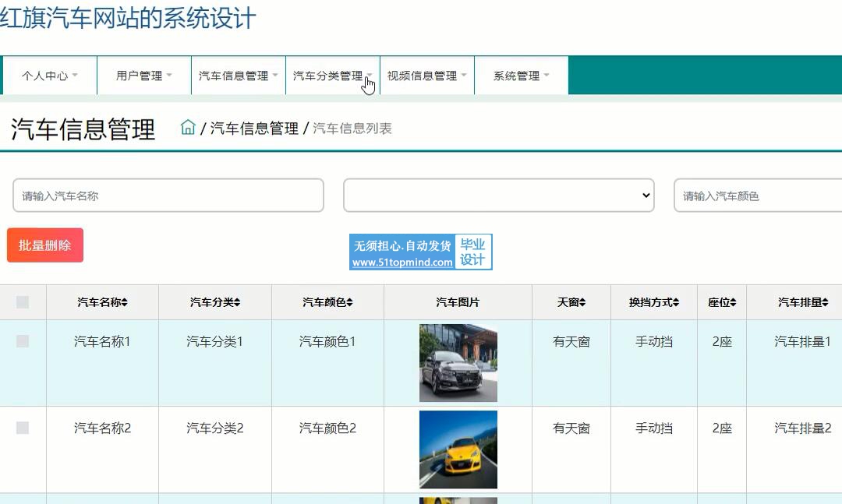Open the 用户管理 menu
The image size is (842, 504).
[144, 76]
